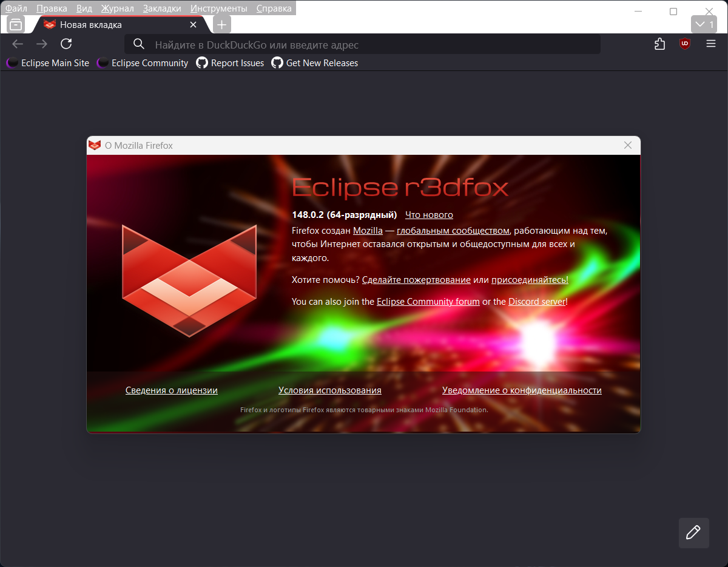Open a new tab with plus button
This screenshot has width=728, height=567.
point(222,25)
